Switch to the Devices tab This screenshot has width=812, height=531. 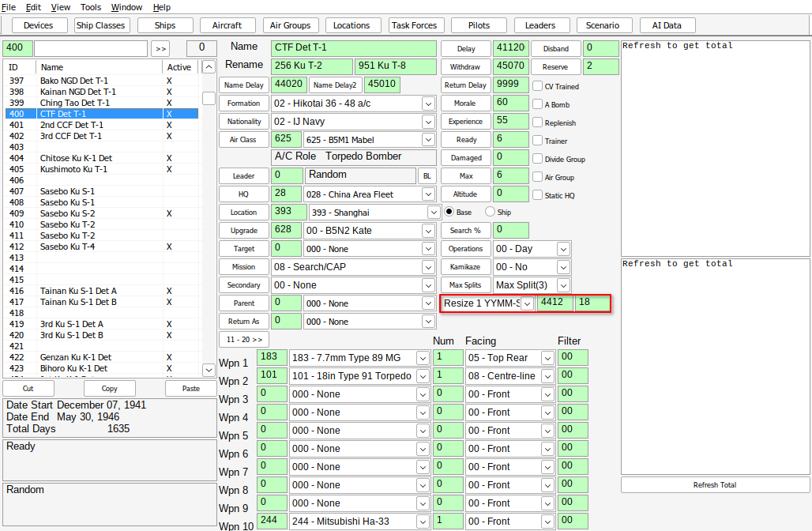coord(39,25)
